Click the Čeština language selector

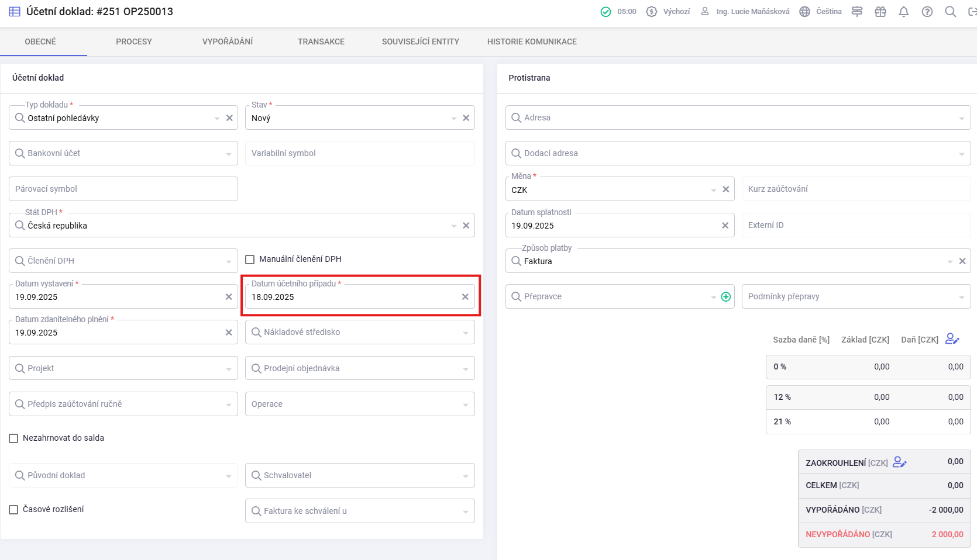tap(821, 12)
